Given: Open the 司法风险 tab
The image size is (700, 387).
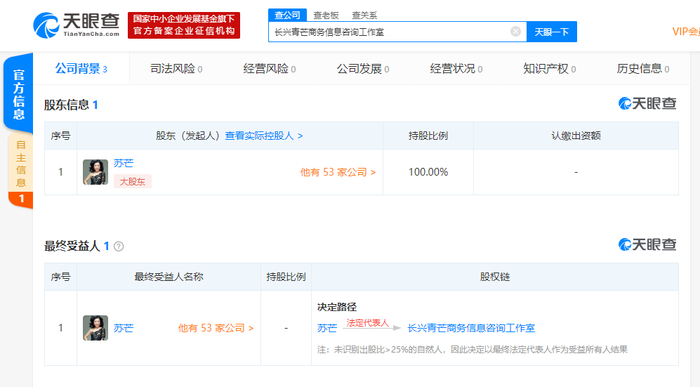Looking at the screenshot, I should point(176,69).
